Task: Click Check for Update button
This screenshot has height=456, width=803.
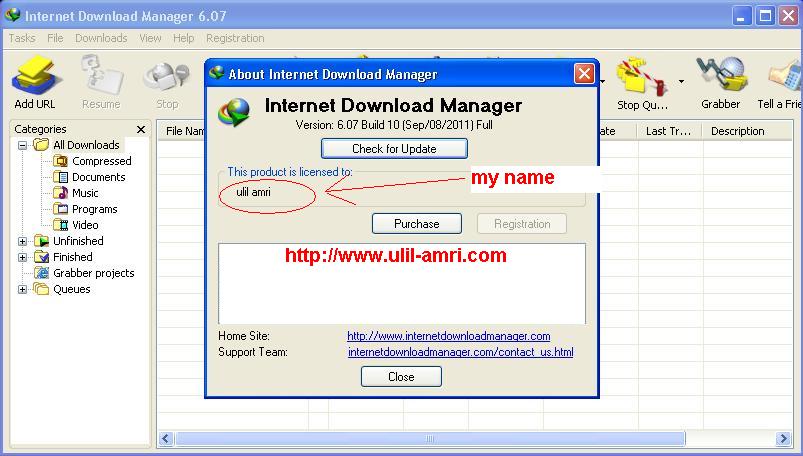Action: pos(394,149)
